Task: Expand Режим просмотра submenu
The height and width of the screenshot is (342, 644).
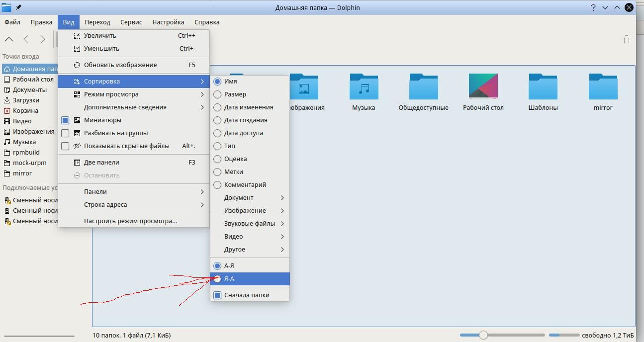Action: tap(134, 94)
